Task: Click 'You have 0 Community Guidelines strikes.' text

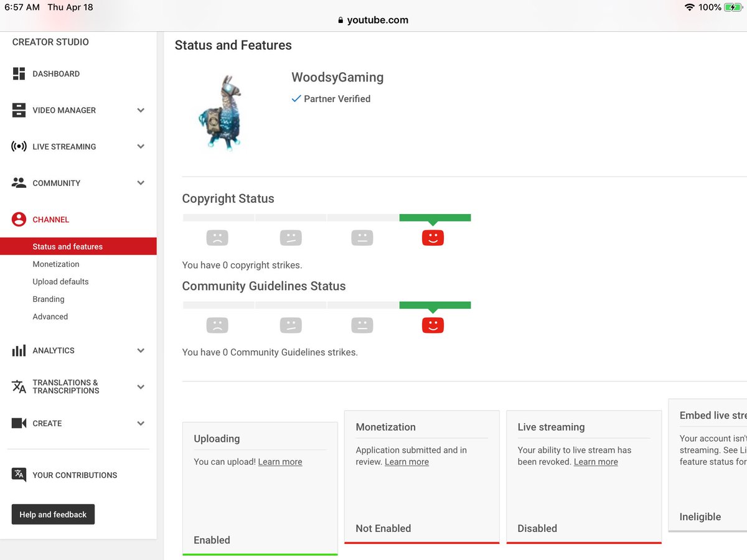Action: click(270, 352)
